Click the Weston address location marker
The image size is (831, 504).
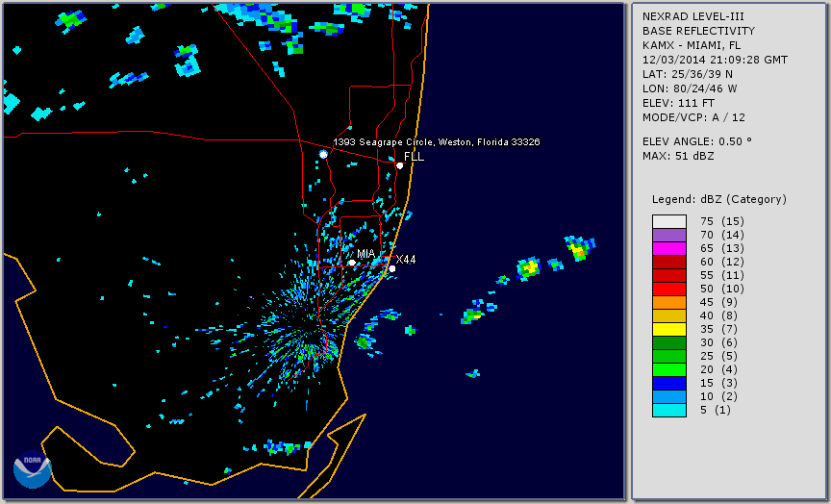point(323,154)
